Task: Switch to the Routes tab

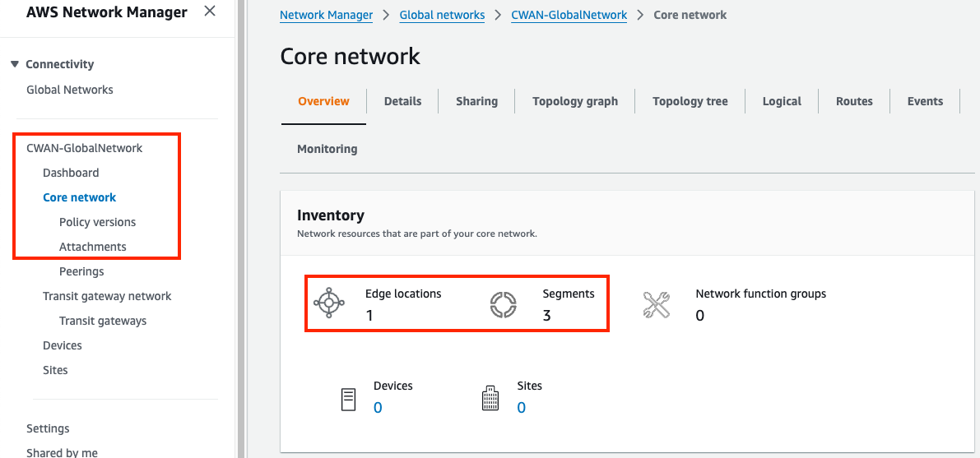Action: [x=854, y=101]
